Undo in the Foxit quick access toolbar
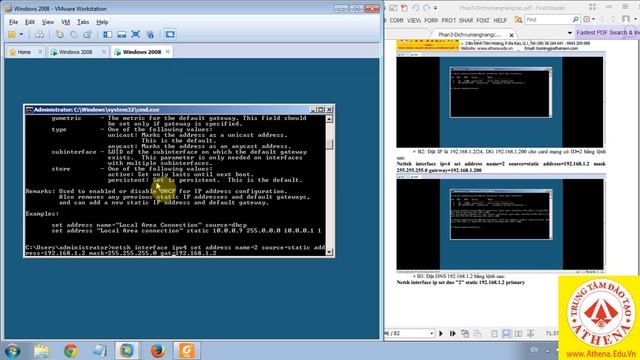The width and height of the screenshot is (640, 360). click(x=416, y=8)
